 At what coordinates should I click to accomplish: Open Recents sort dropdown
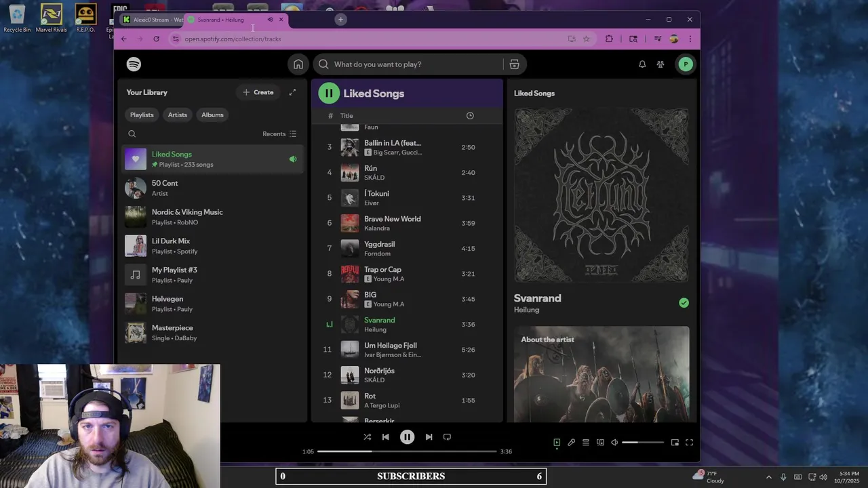[x=279, y=134]
